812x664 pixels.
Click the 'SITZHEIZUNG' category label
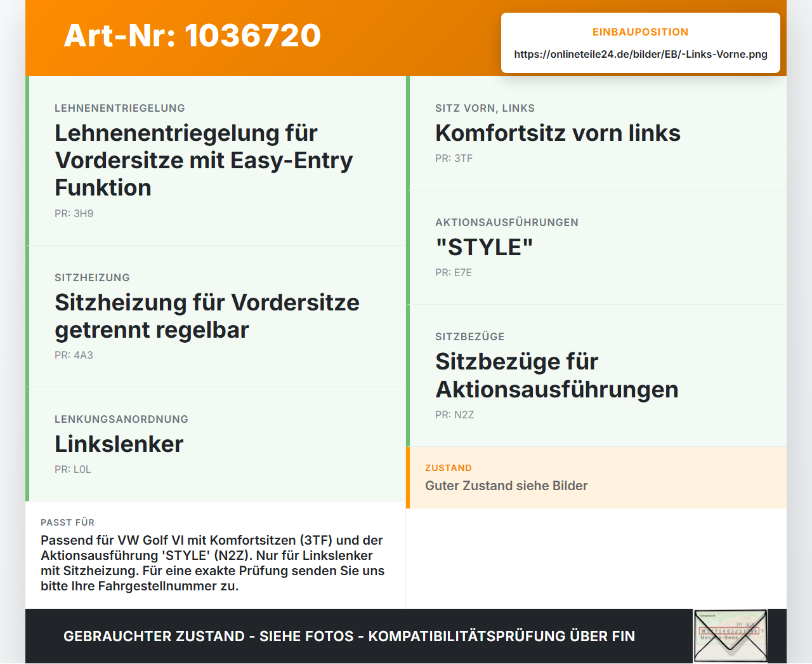[93, 277]
